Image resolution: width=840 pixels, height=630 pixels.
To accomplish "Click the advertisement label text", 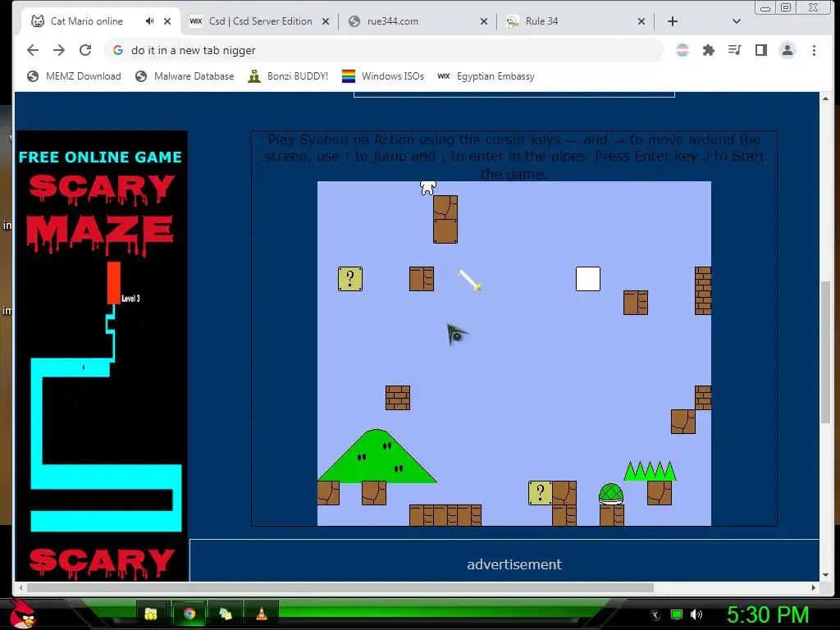I will coord(514,564).
